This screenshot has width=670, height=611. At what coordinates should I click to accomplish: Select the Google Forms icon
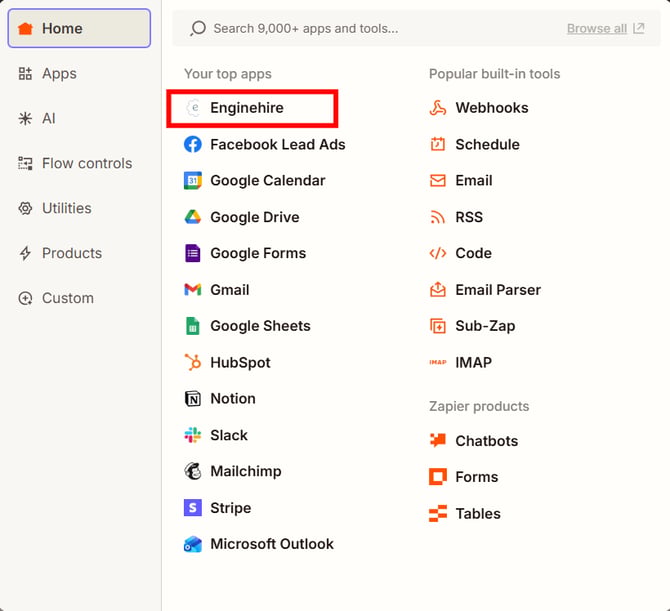pyautogui.click(x=193, y=253)
